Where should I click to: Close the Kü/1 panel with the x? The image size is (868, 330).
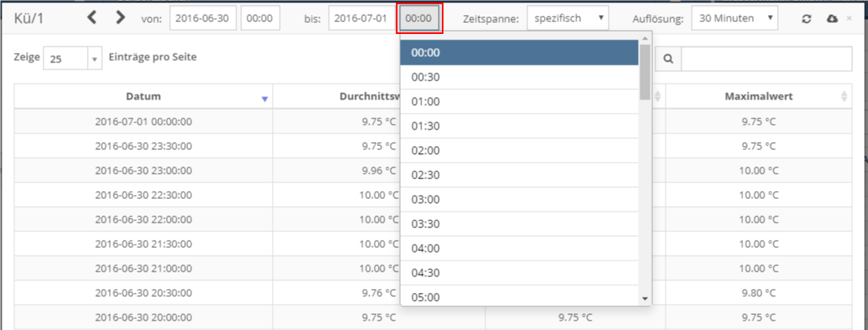tap(850, 19)
